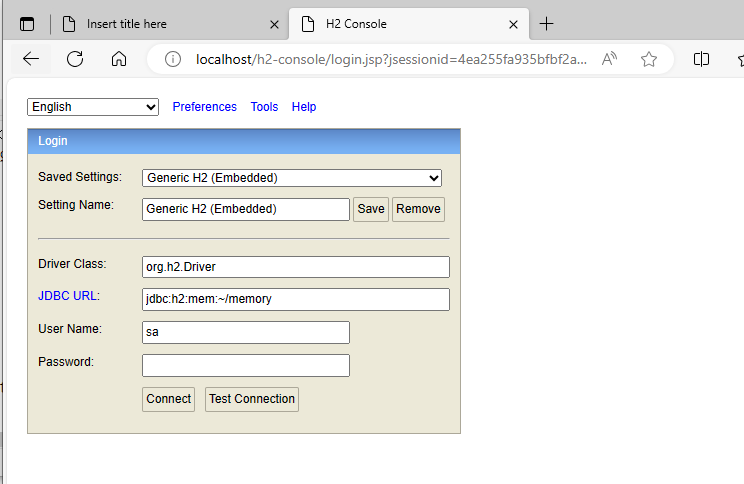
Task: Expand the Saved Settings dropdown
Action: 292,178
